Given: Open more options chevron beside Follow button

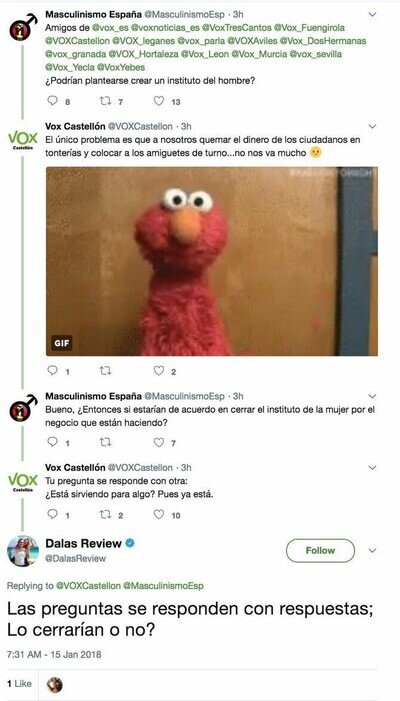Looking at the screenshot, I should [x=372, y=551].
